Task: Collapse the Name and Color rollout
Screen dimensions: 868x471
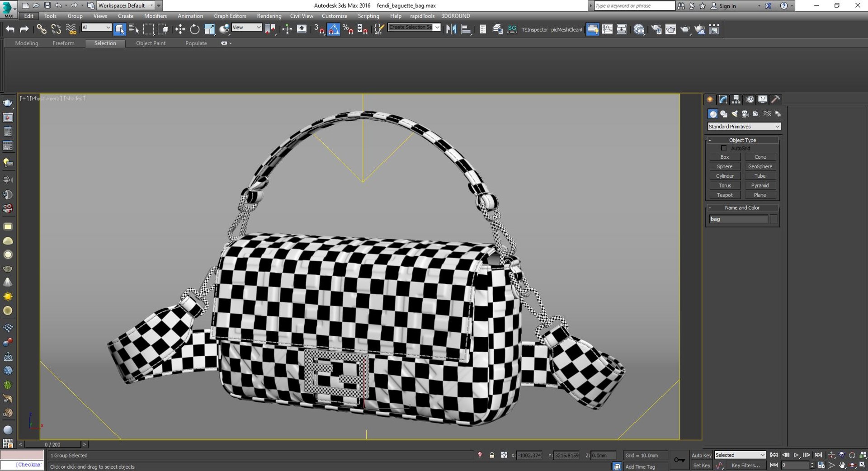Action: (x=742, y=208)
